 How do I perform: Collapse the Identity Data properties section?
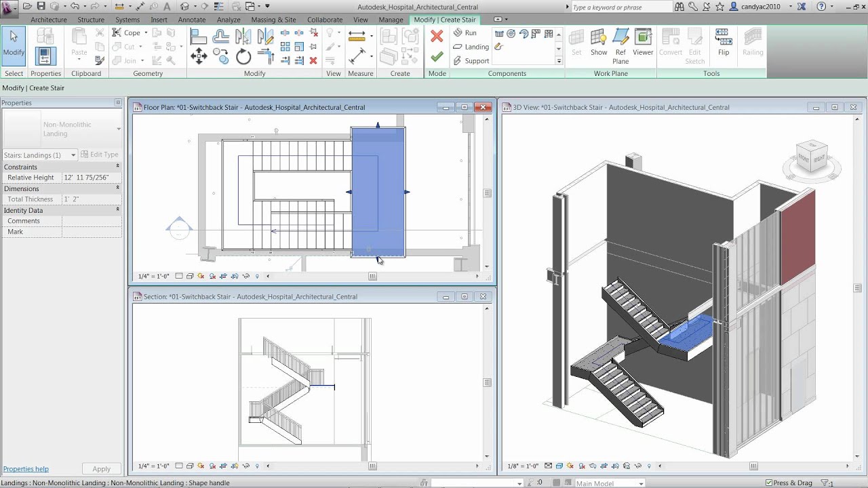(117, 209)
